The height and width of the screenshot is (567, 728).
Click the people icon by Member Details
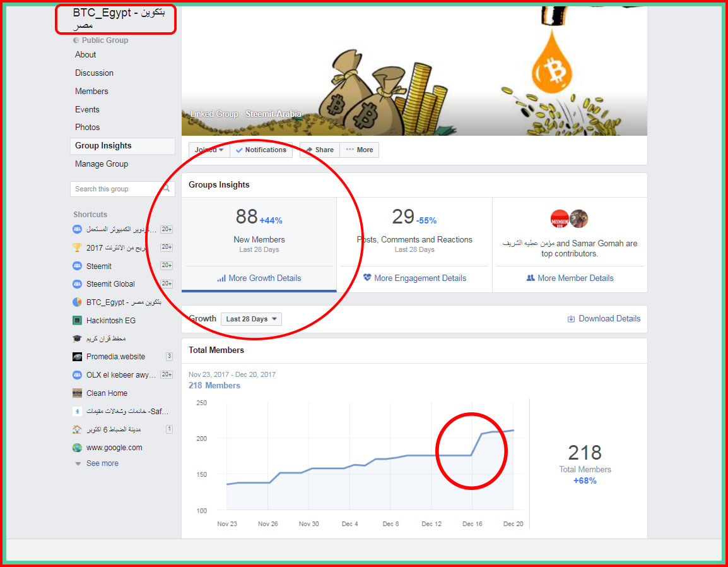(530, 278)
